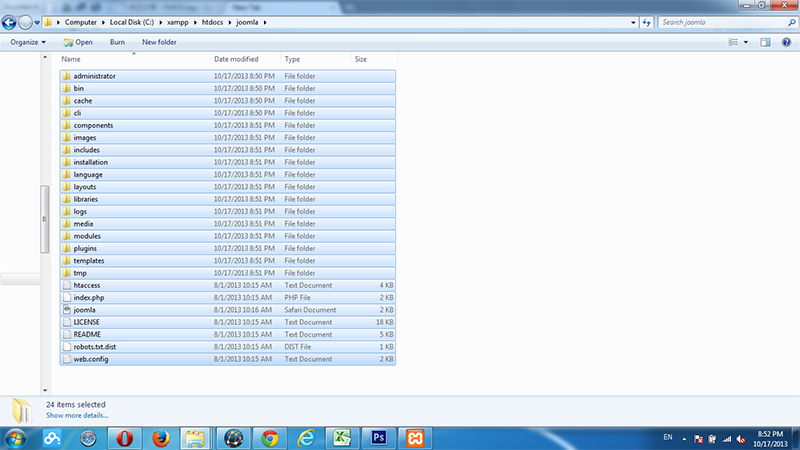Viewport: 800px width, 450px height.
Task: Select the bin folder icon
Action: pyautogui.click(x=67, y=88)
